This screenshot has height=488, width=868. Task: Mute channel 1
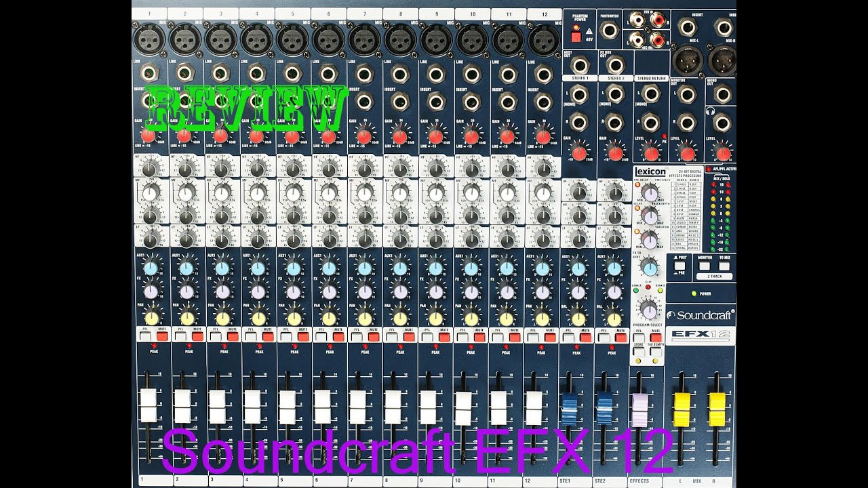pos(162,336)
